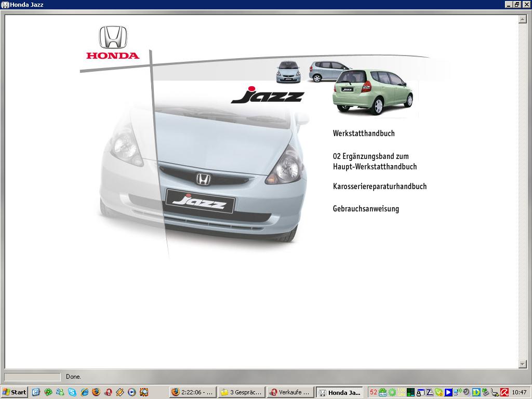Click the blue play arrow tray icon

(x=448, y=392)
